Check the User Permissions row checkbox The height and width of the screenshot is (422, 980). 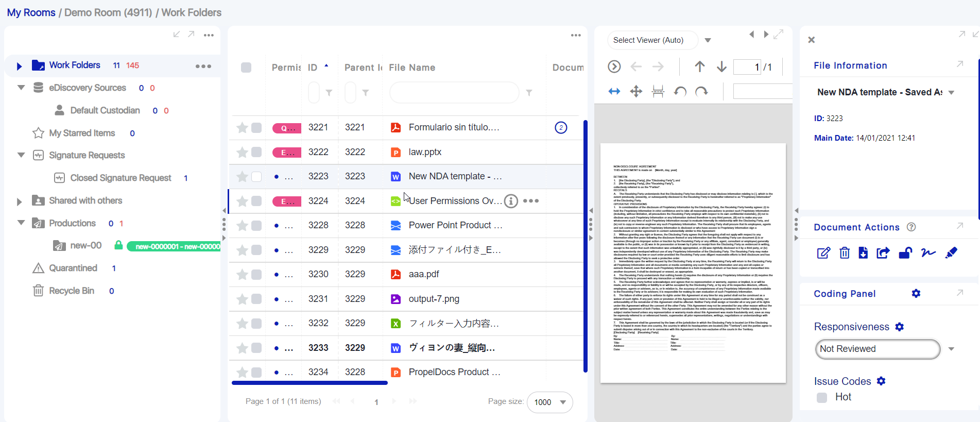(256, 201)
